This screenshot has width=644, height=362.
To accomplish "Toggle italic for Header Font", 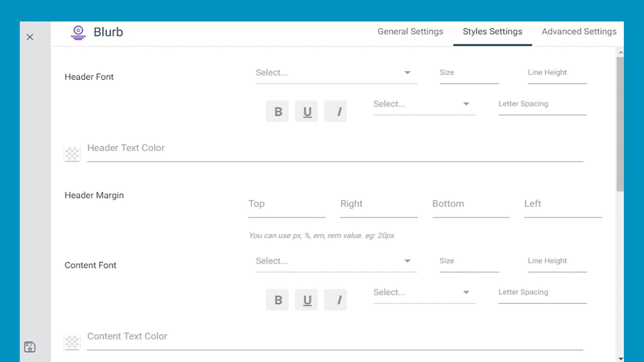I will coord(335,112).
